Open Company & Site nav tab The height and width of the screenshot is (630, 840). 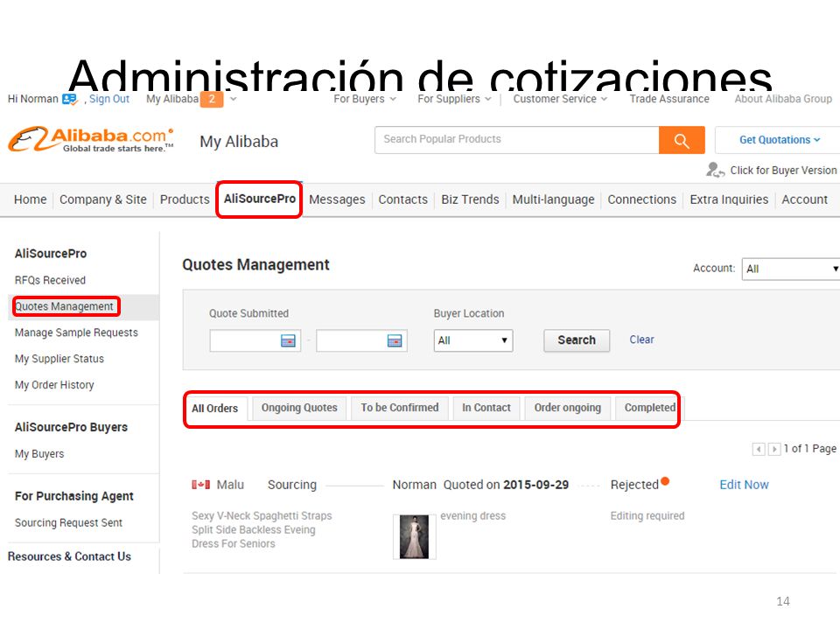point(103,199)
